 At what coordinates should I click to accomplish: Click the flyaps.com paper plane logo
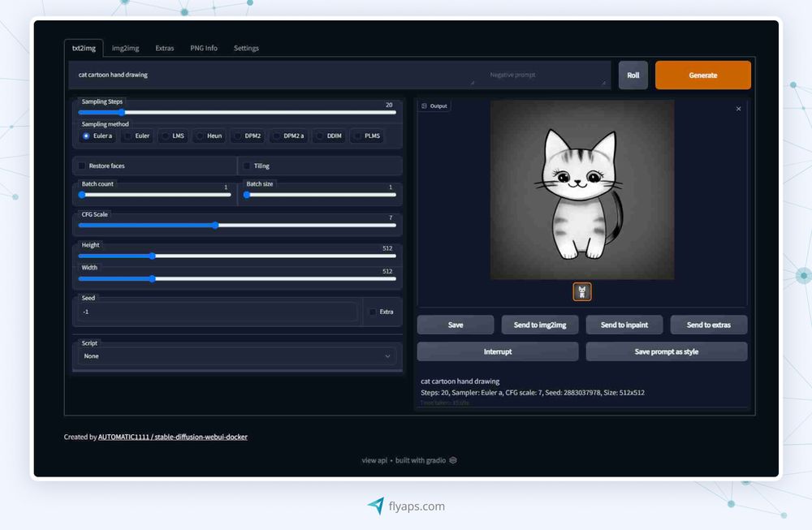coord(375,506)
